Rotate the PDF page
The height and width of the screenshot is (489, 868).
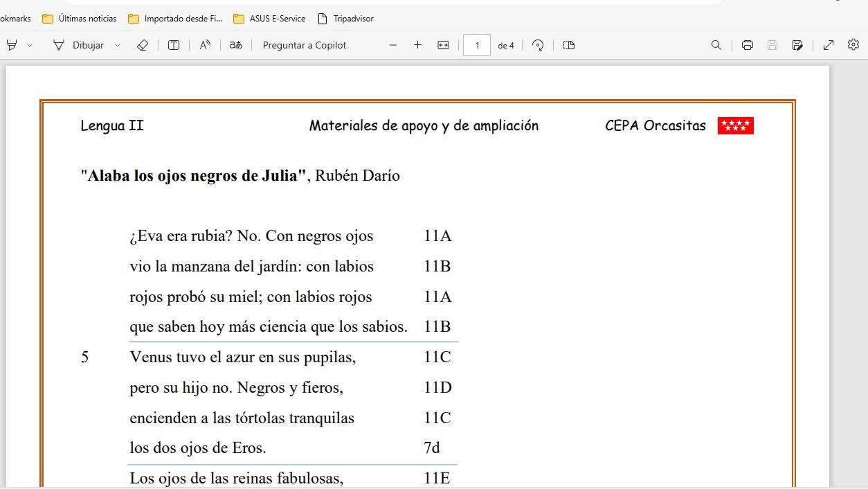(x=538, y=45)
